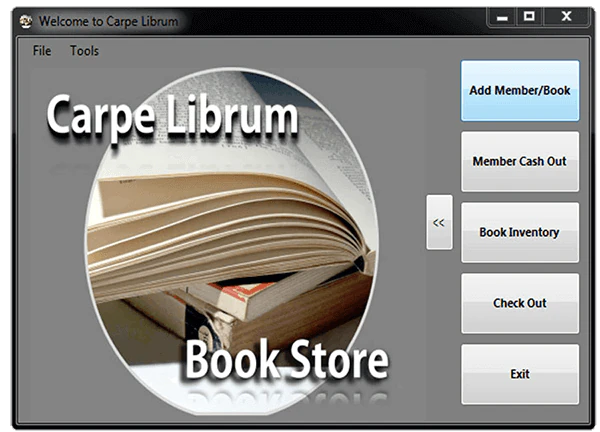Go to Check Out

pos(520,303)
